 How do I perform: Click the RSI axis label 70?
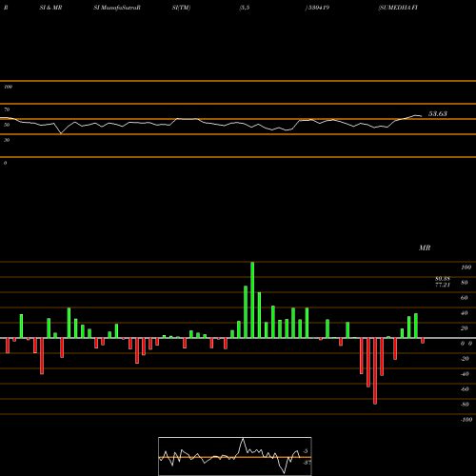[7, 109]
